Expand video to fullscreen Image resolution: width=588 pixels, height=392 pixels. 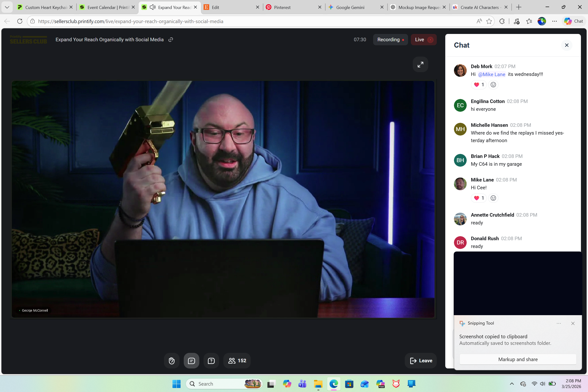(421, 65)
